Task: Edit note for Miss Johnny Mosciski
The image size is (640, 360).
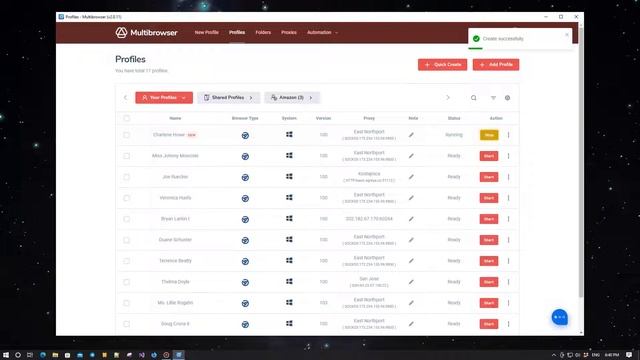Action: coord(411,156)
